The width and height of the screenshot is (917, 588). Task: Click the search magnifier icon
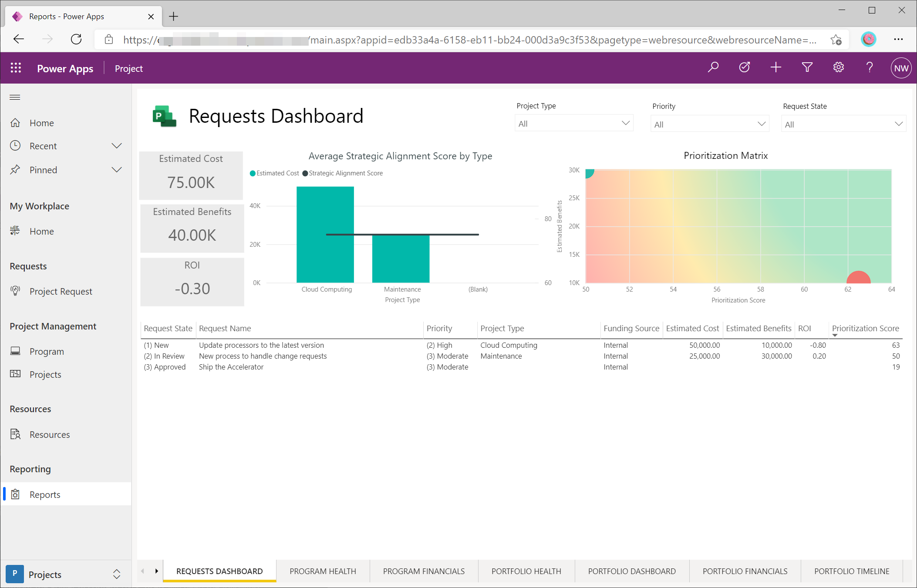pos(713,67)
